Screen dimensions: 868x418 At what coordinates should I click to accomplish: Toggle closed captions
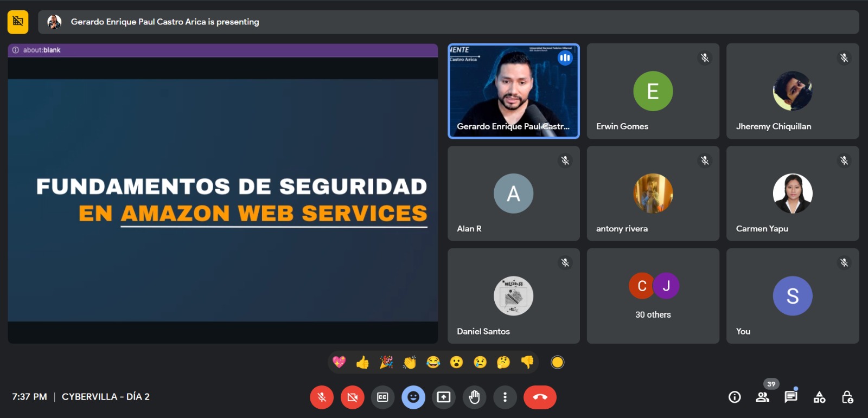(382, 397)
